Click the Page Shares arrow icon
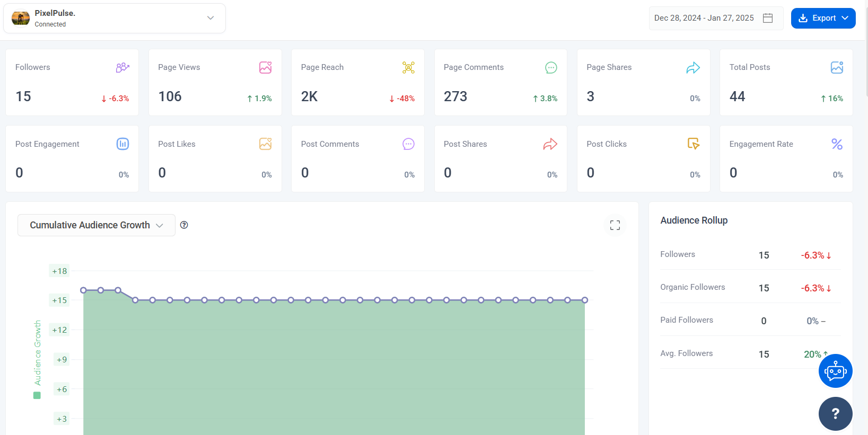868x435 pixels. 693,68
